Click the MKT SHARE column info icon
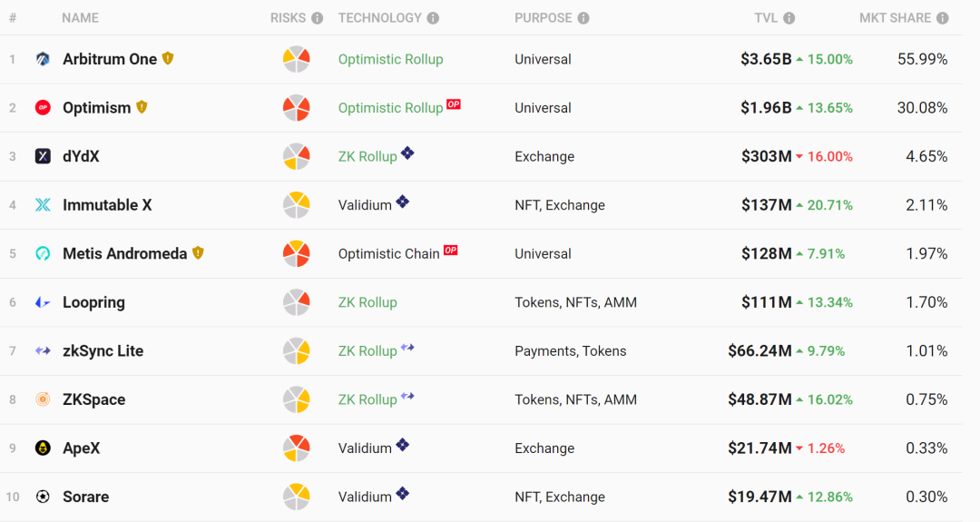This screenshot has width=980, height=522. click(943, 18)
